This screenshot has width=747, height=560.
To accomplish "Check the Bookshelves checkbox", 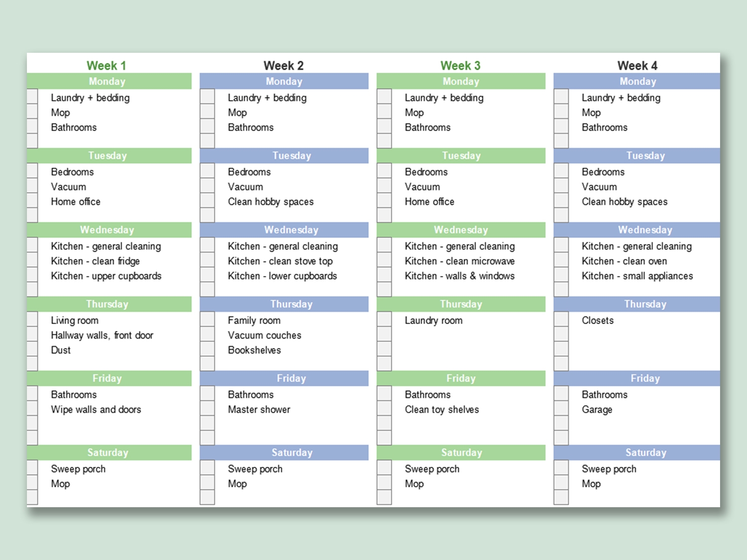I will pyautogui.click(x=207, y=349).
